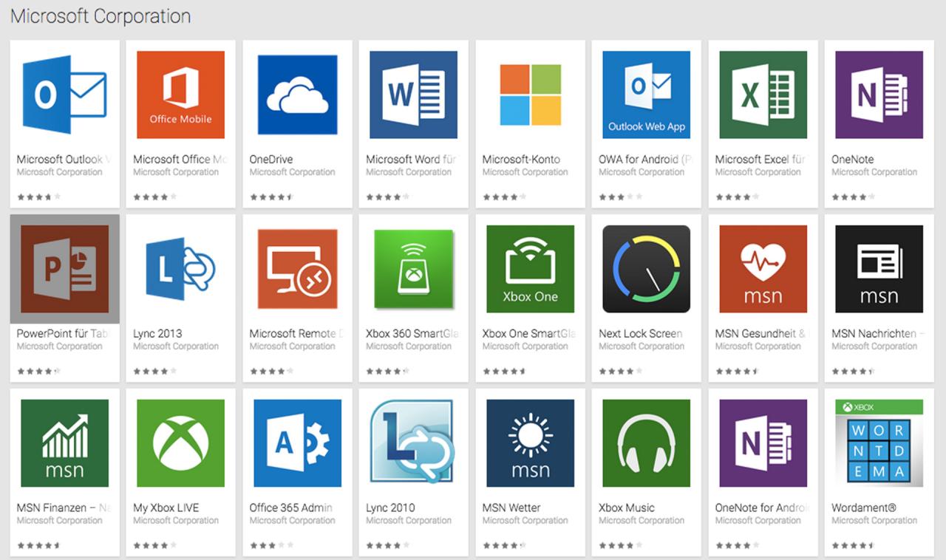Open the My Xbox LIVE icon

tap(180, 443)
